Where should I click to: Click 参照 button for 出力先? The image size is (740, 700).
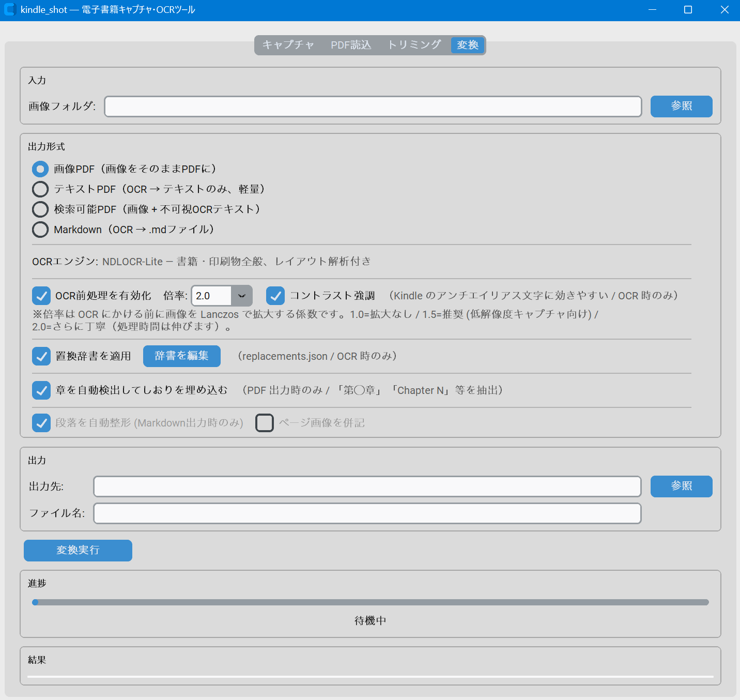click(681, 486)
